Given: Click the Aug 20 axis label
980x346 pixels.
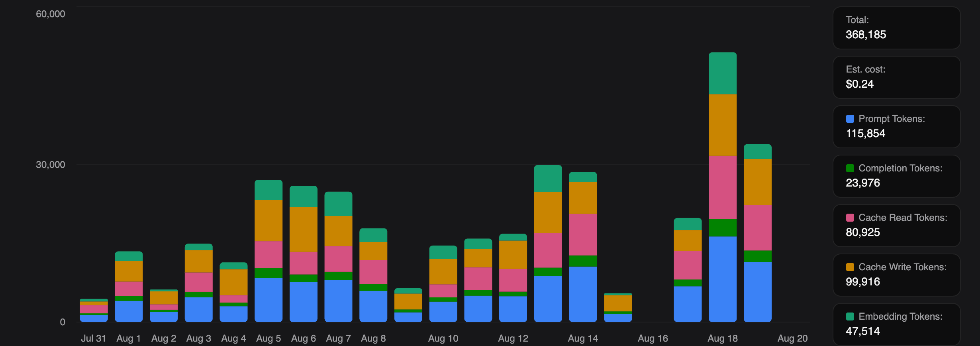Looking at the screenshot, I should [x=793, y=338].
